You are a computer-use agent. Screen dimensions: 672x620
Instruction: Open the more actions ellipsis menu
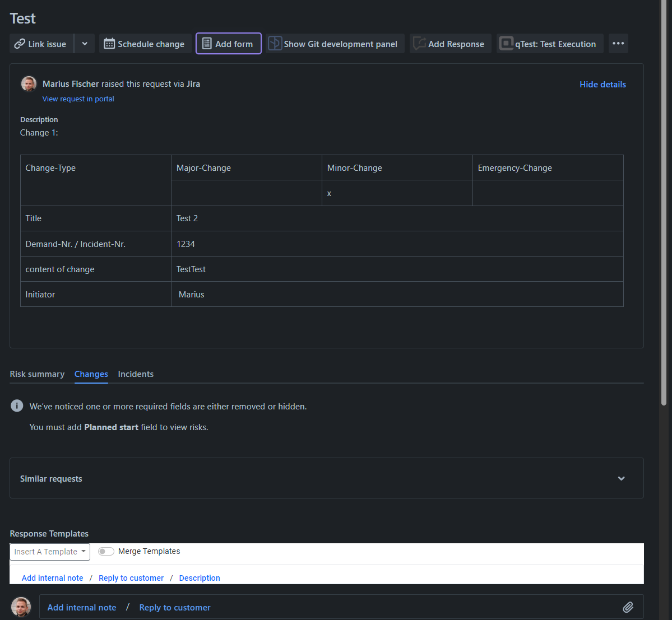[618, 43]
